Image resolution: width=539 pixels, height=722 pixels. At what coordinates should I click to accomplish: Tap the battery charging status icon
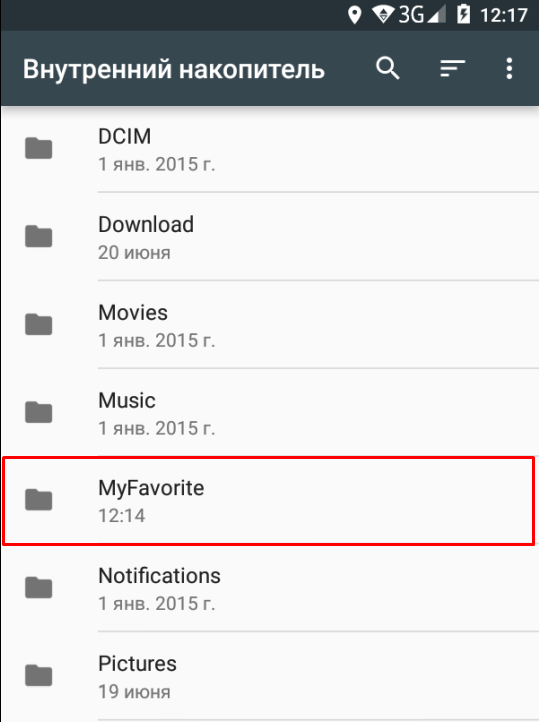[x=463, y=15]
